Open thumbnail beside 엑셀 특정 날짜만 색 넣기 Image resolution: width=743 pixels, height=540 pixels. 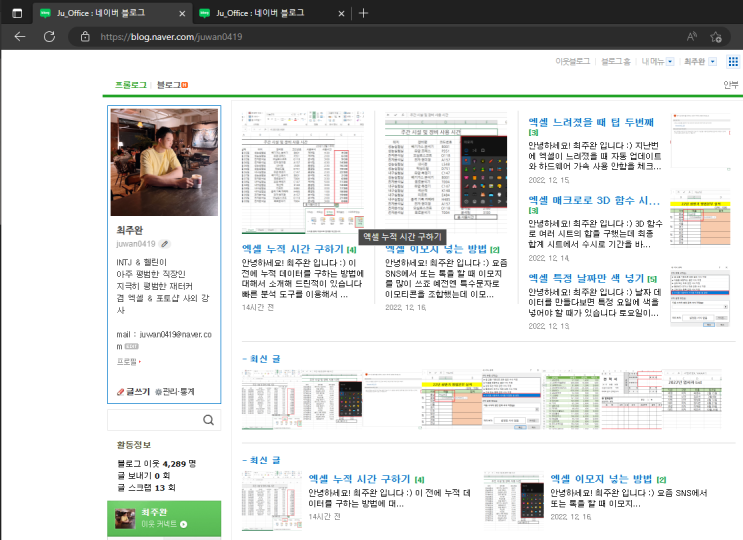pyautogui.click(x=700, y=297)
